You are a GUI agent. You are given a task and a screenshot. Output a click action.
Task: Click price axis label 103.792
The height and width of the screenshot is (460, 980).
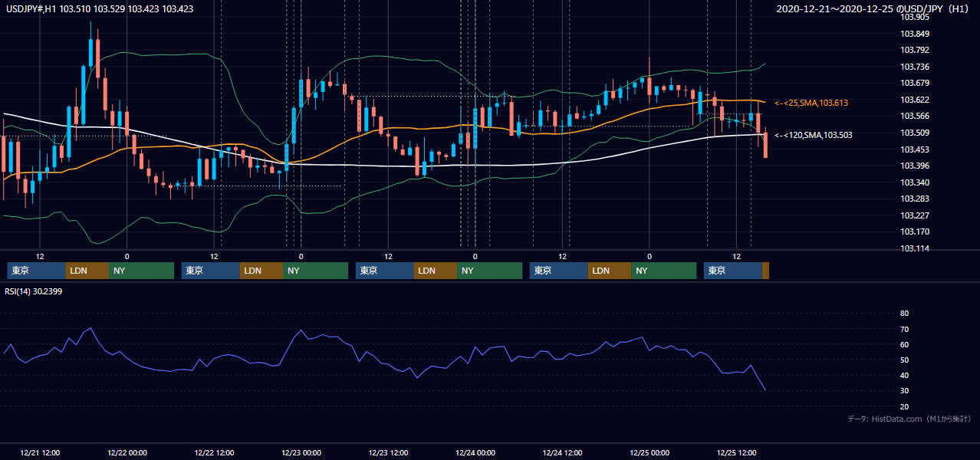[x=915, y=50]
